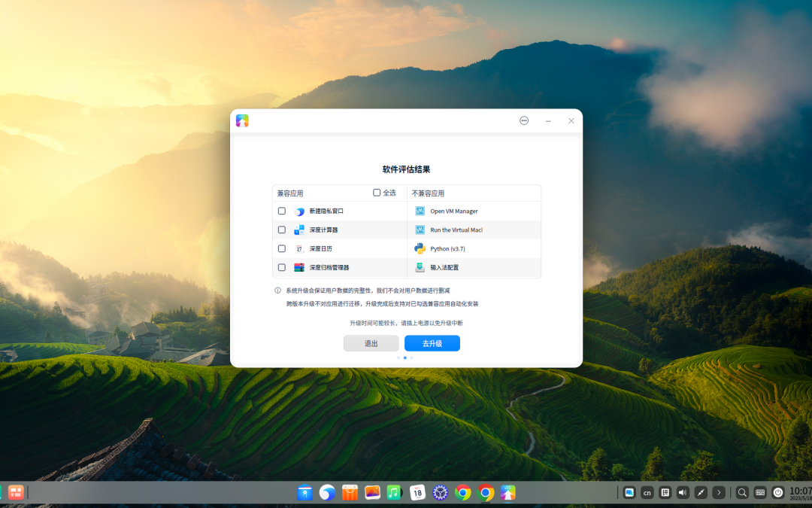Select the 深度归档管理器 checkbox
The image size is (812, 508).
point(282,267)
